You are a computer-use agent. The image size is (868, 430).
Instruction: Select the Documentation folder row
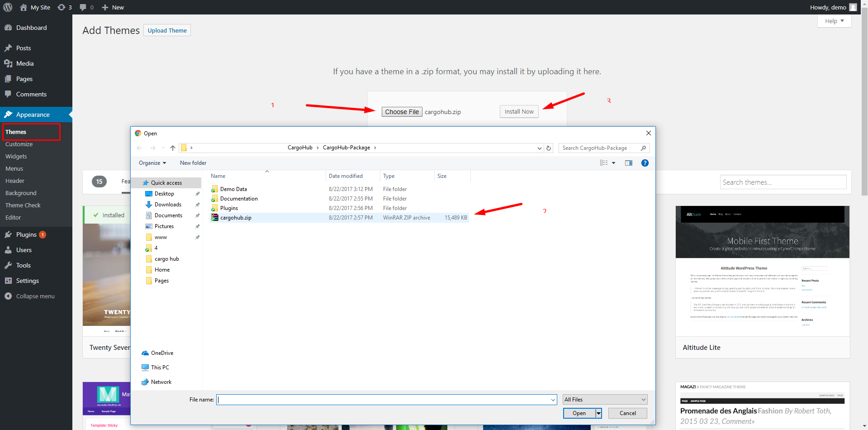(339, 199)
